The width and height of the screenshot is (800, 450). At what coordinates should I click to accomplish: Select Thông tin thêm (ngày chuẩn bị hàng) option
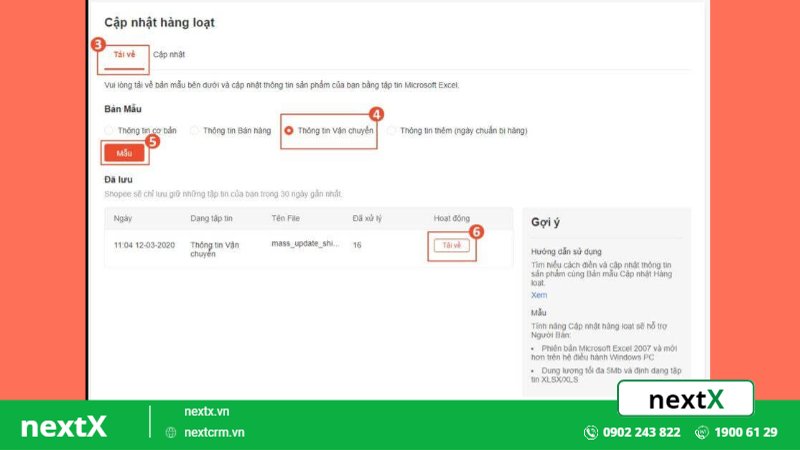click(x=391, y=131)
